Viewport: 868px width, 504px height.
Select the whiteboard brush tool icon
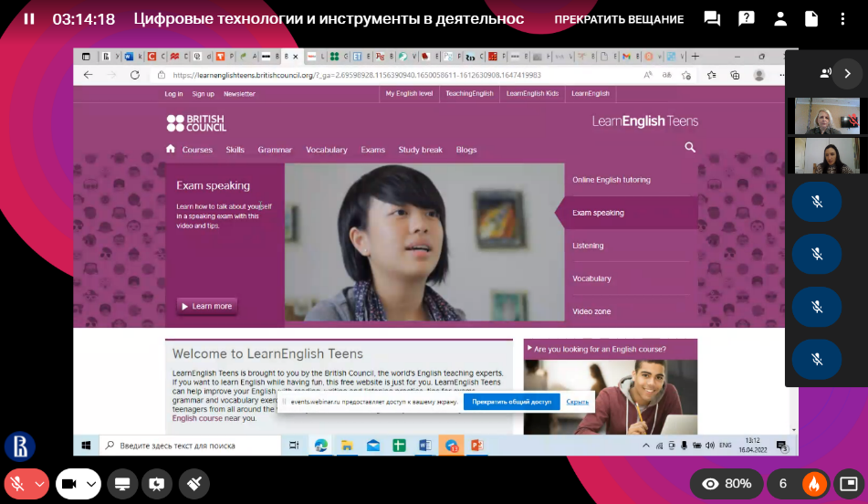coord(193,484)
